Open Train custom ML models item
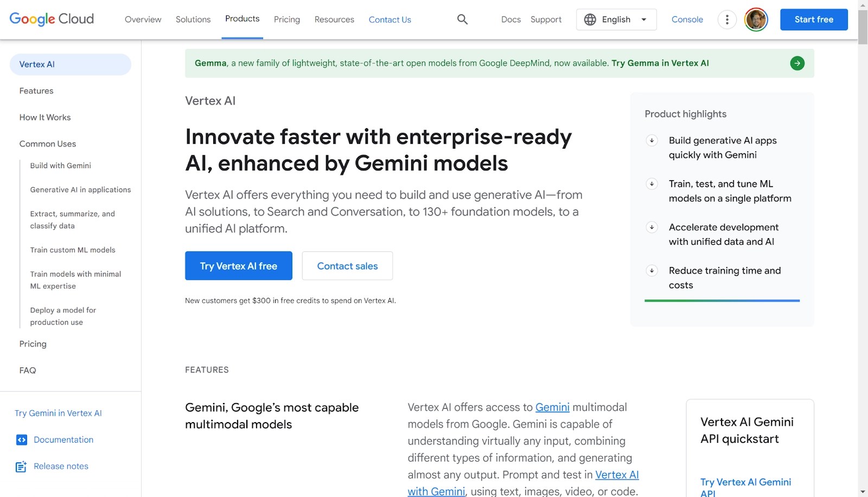This screenshot has height=497, width=868. pyautogui.click(x=73, y=250)
